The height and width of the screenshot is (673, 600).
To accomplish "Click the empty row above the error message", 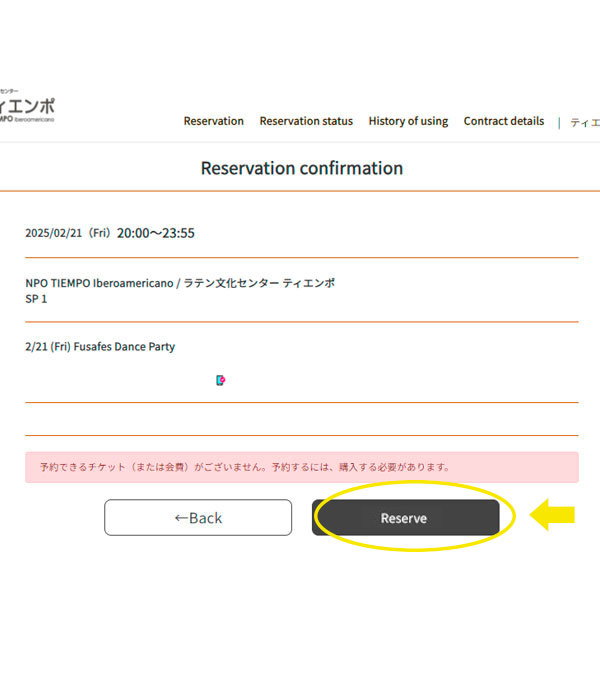I will point(301,419).
